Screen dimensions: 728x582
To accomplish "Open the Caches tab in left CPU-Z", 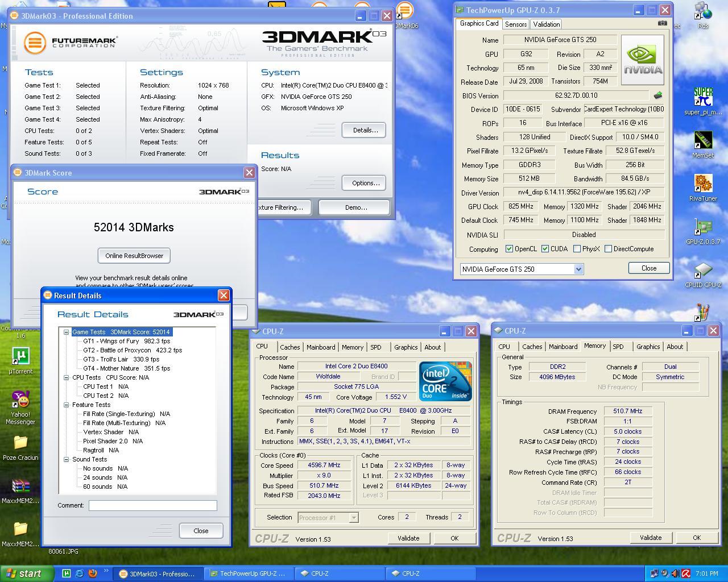I will 289,347.
